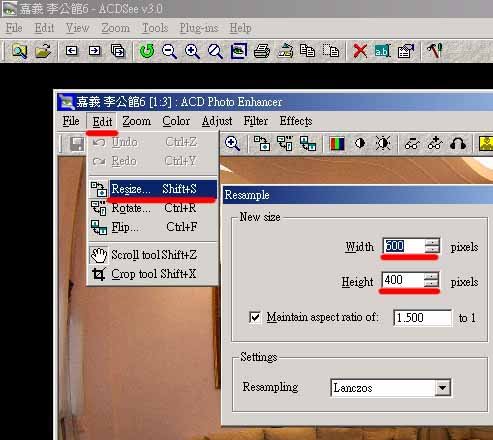
Task: Click the a.b rename icon
Action: point(382,51)
